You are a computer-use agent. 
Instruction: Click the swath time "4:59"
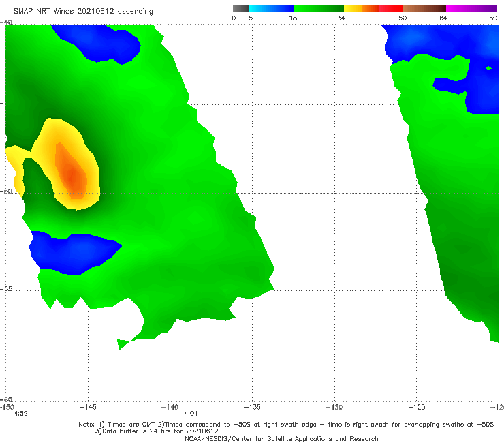coord(21,414)
